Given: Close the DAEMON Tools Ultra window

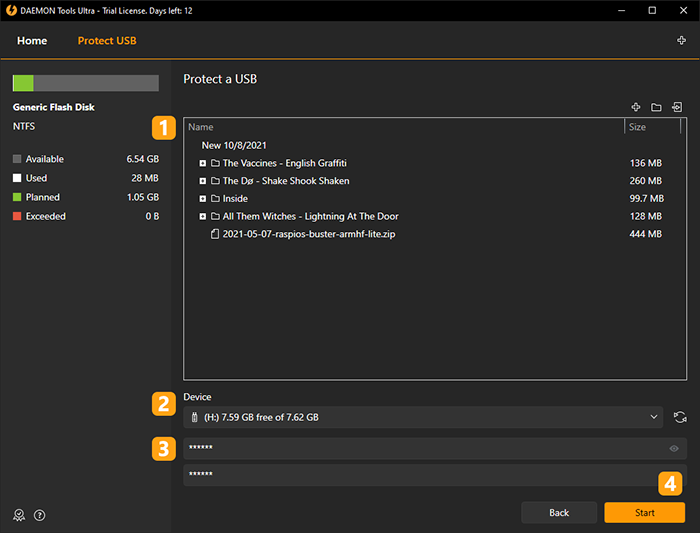Looking at the screenshot, I should click(x=683, y=10).
